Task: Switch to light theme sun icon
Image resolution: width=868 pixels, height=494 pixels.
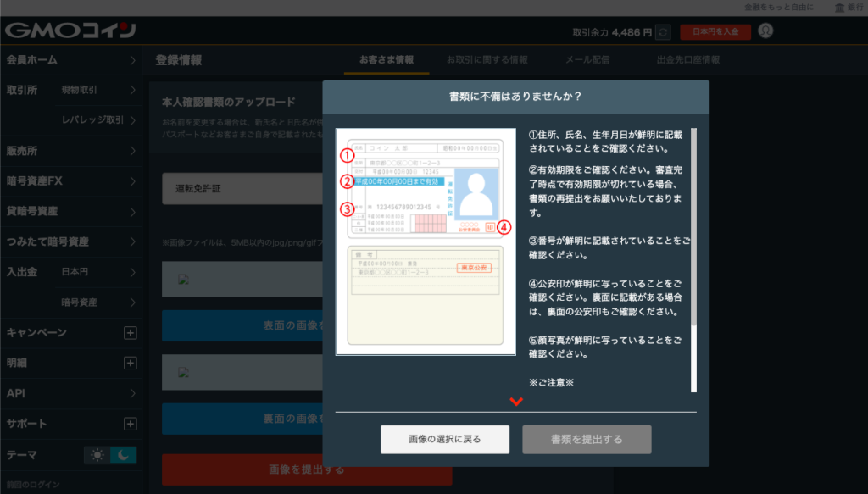Action: (x=97, y=455)
